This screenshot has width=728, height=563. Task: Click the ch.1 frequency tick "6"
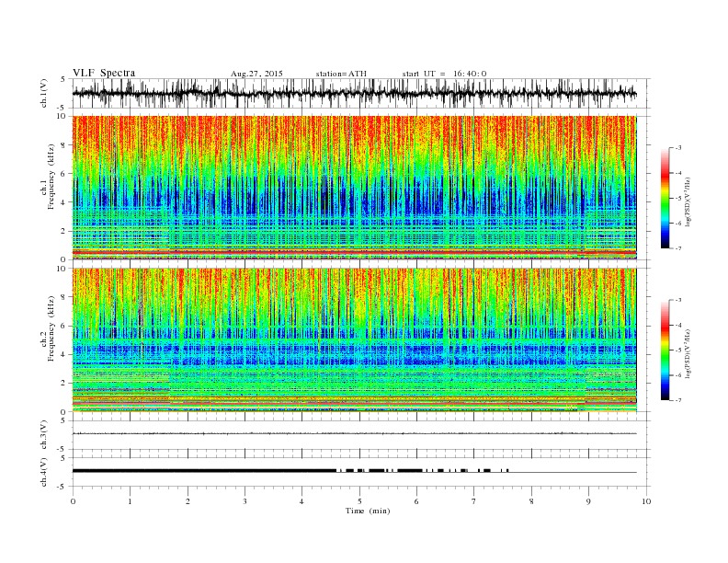[x=64, y=174]
